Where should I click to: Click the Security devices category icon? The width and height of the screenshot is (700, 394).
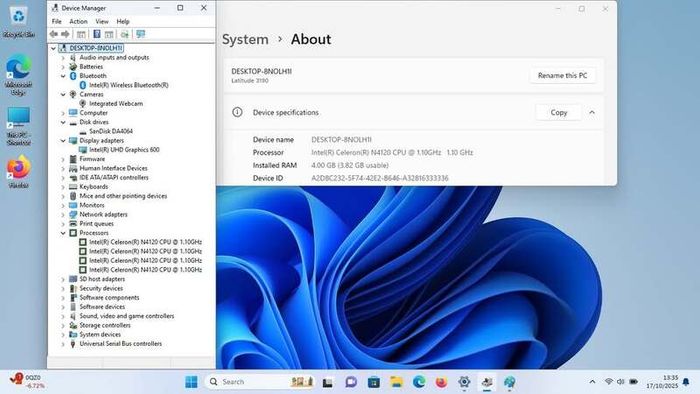click(73, 288)
